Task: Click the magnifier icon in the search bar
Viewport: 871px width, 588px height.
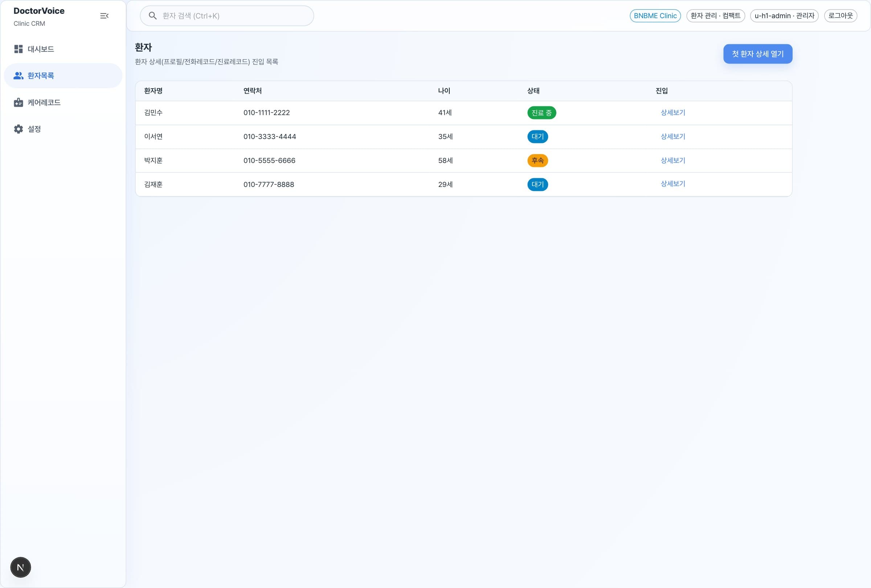Action: pyautogui.click(x=153, y=16)
